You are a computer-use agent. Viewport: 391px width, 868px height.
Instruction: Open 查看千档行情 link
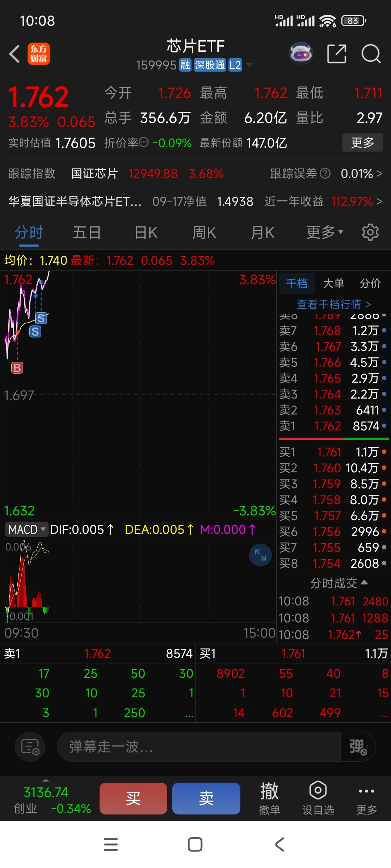click(334, 304)
